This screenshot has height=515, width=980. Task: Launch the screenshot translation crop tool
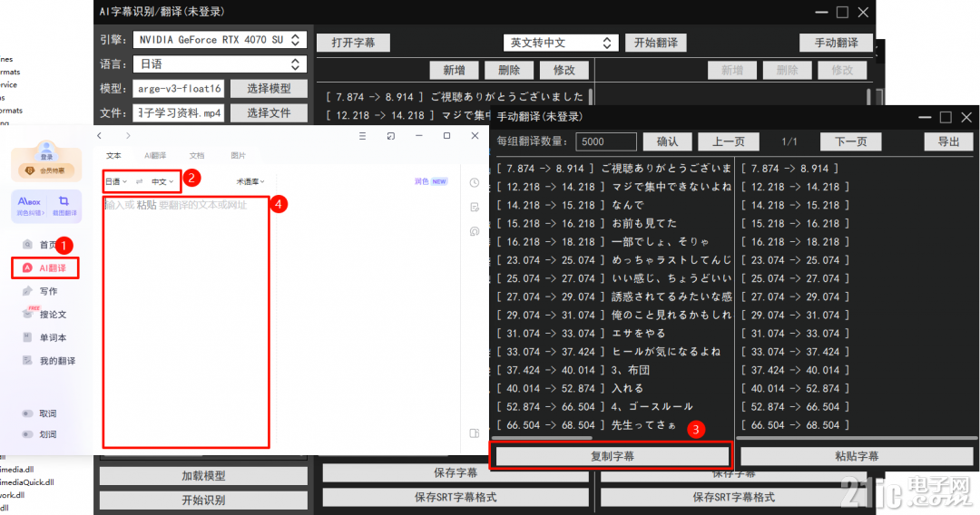(64, 206)
